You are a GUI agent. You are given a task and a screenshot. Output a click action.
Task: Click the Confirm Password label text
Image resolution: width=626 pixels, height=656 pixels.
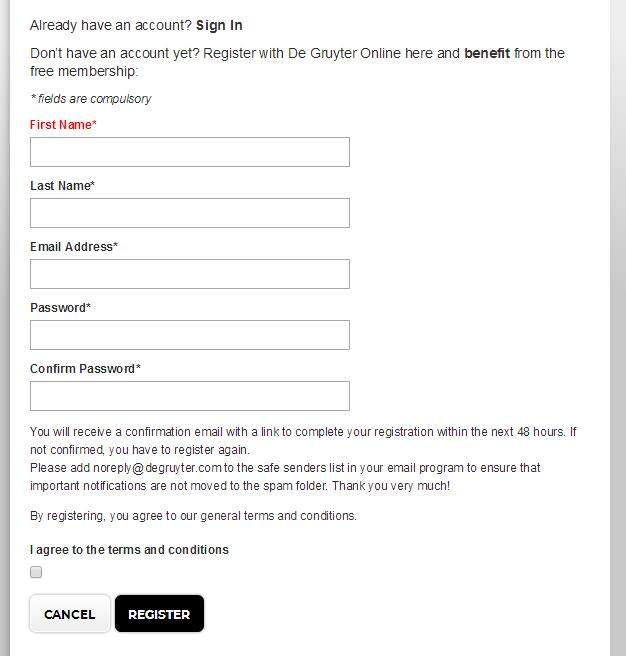coord(85,369)
